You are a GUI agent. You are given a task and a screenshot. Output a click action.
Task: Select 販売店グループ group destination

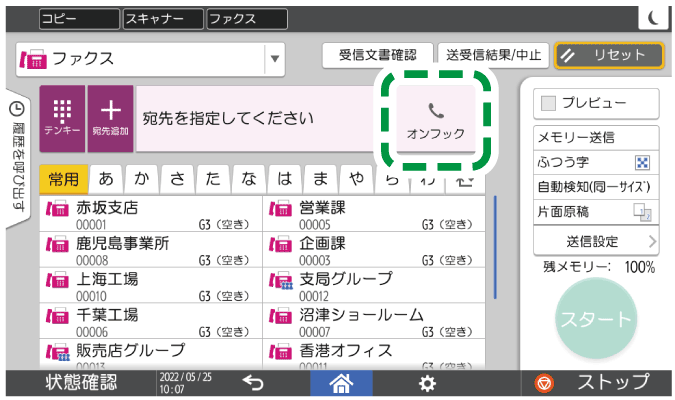tap(151, 354)
